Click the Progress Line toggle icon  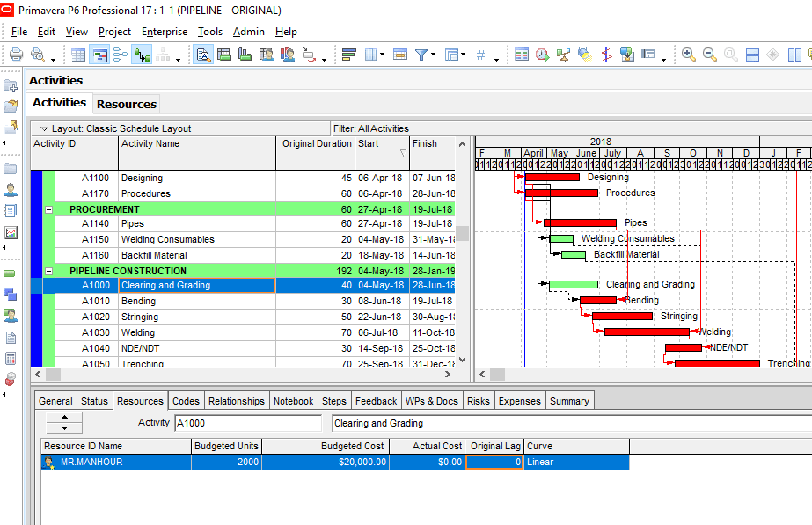pyautogui.click(x=606, y=55)
